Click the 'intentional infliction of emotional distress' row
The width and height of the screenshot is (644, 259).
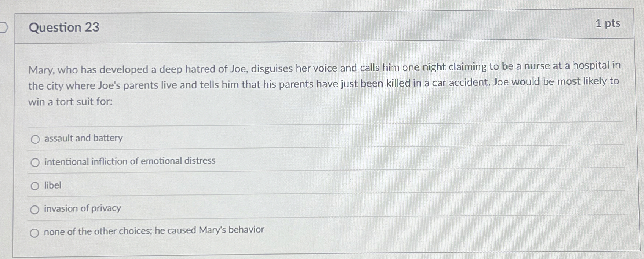point(129,161)
